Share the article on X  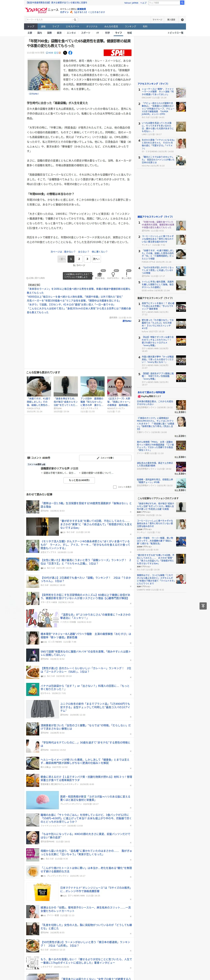coord(65,53)
